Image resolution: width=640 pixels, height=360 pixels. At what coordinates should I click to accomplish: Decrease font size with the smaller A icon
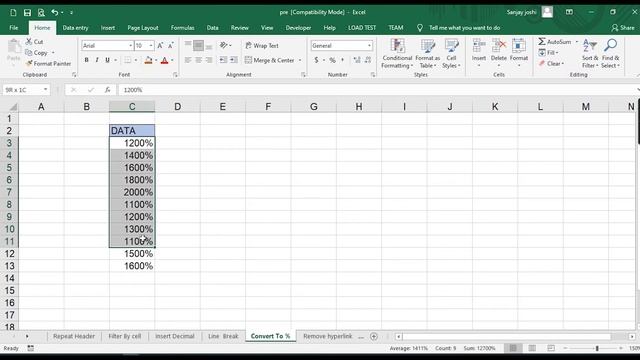171,46
